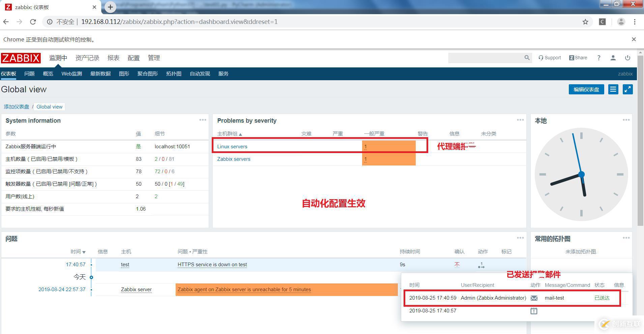The height and width of the screenshot is (334, 644).
Task: Open Zabbix help question mark
Action: pos(599,58)
